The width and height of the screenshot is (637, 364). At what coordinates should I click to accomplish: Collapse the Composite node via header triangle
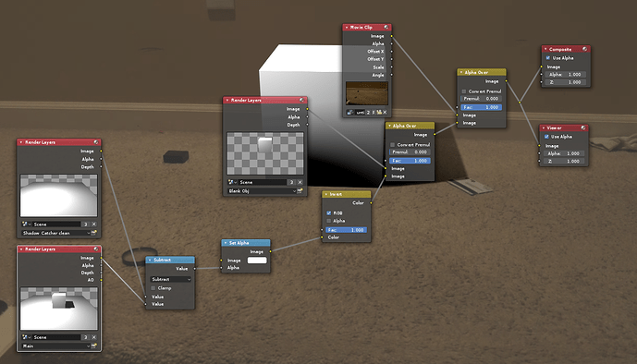point(545,49)
